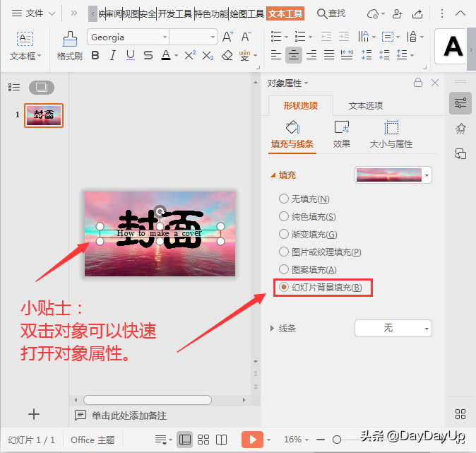Click the Format Painter brush icon
This screenshot has width=476, height=453.
pyautogui.click(x=70, y=39)
